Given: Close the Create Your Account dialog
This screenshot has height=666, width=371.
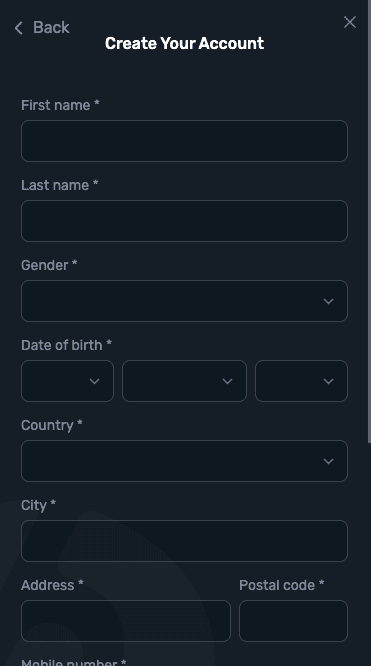Looking at the screenshot, I should tap(350, 22).
